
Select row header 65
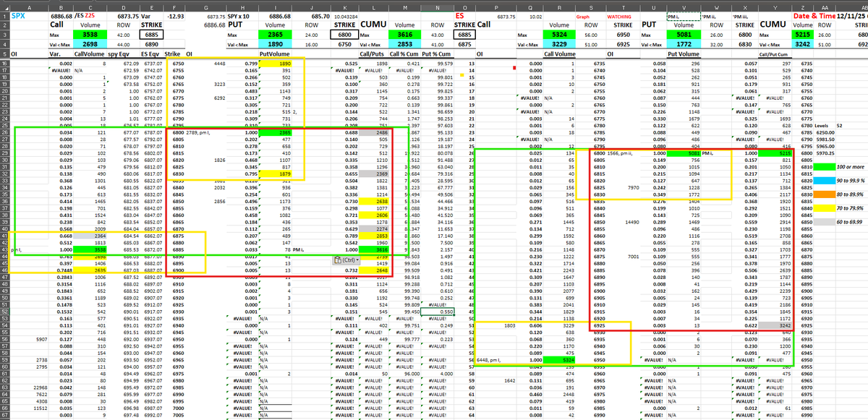tap(4, 400)
